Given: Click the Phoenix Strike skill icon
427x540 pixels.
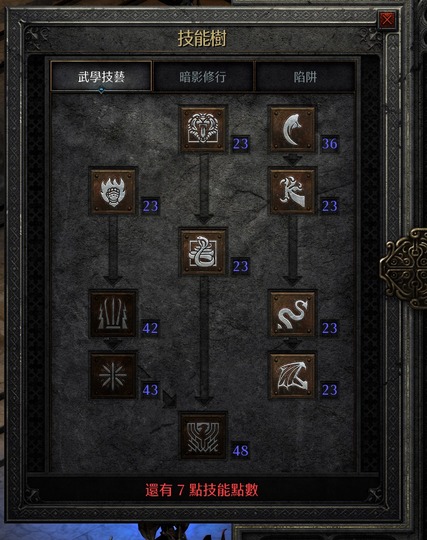Looking at the screenshot, I should click(x=203, y=436).
